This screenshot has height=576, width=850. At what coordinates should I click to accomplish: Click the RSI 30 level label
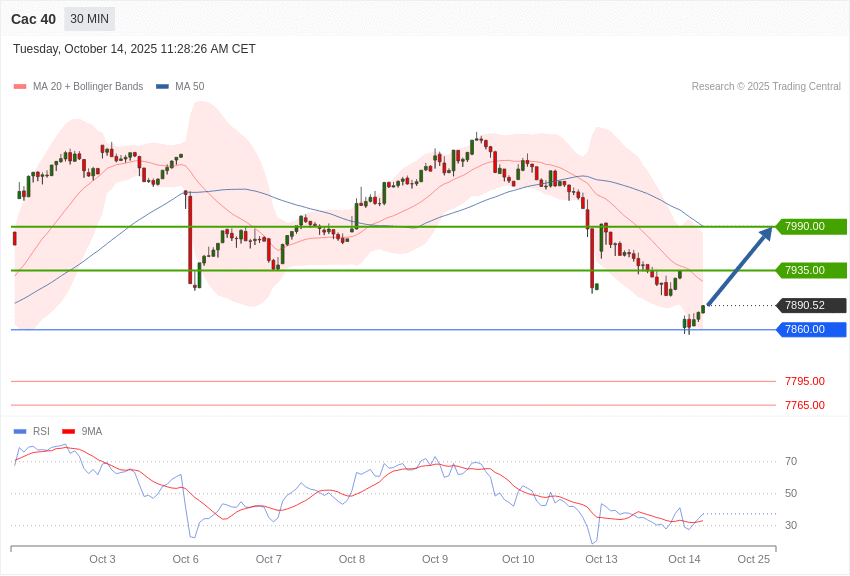click(791, 525)
